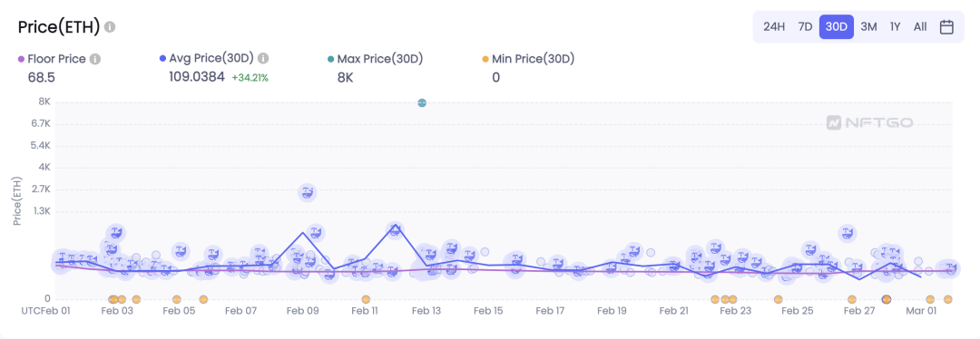Toggle the Avg Price(30D) legend series
Screen dimensions: 980x339
(208, 59)
